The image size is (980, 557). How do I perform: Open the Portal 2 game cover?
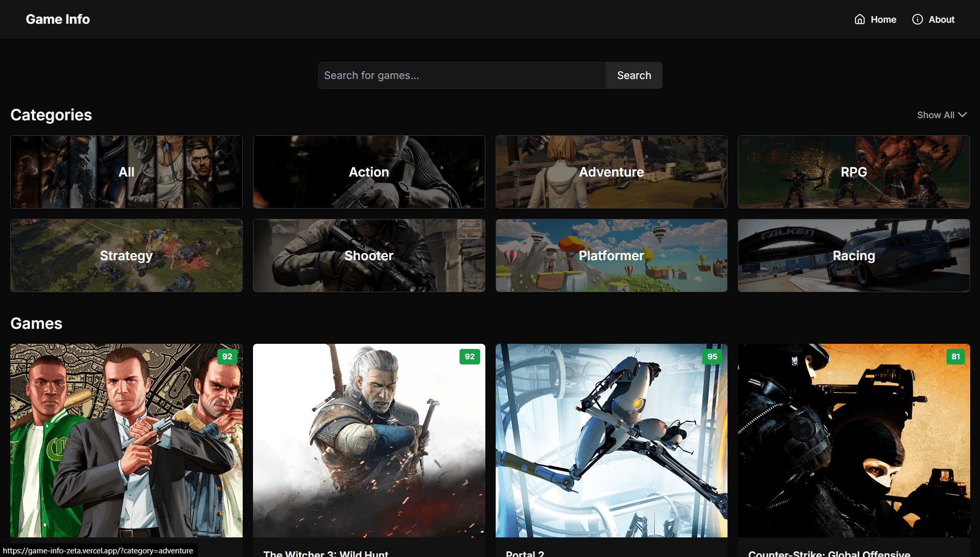click(611, 440)
